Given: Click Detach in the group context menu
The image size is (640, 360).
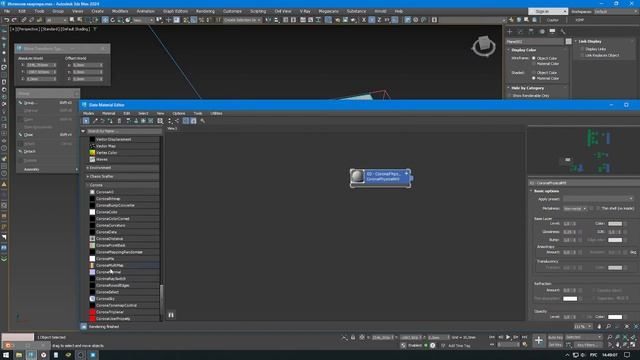Looking at the screenshot, I should pyautogui.click(x=29, y=151).
